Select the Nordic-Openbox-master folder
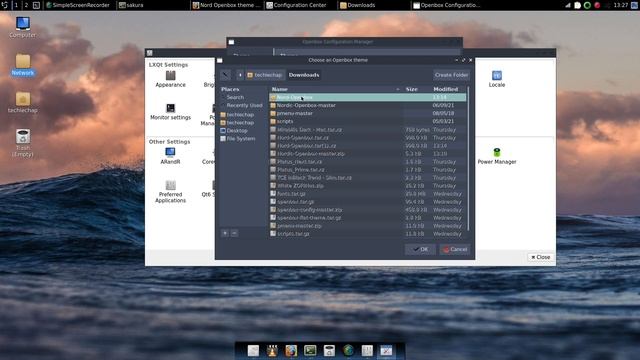Image resolution: width=640 pixels, height=360 pixels. (367, 105)
